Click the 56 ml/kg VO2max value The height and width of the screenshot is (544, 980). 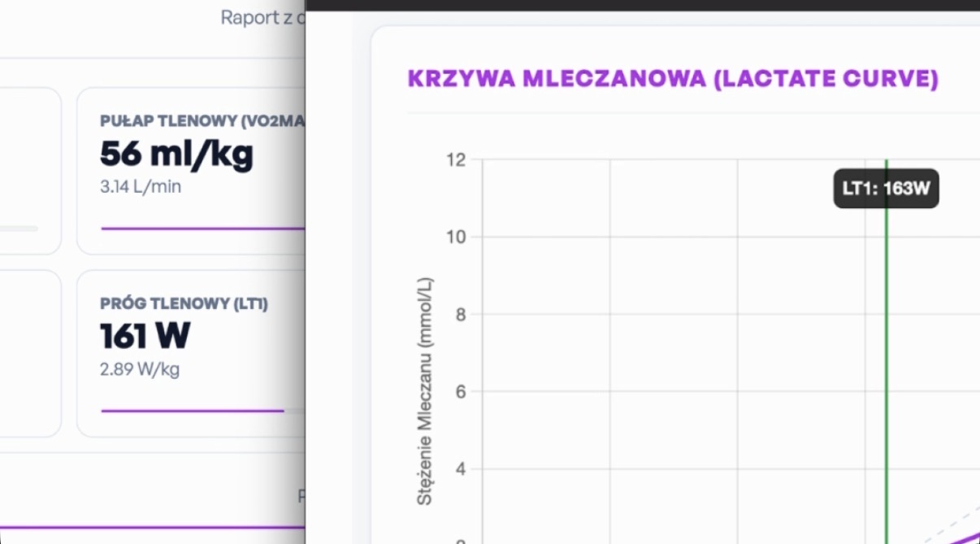pos(176,154)
